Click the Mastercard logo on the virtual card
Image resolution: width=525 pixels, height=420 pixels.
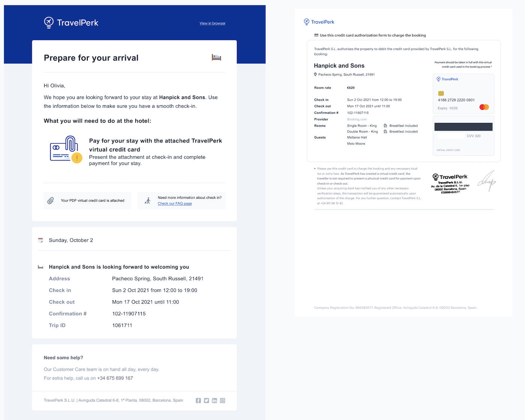[484, 107]
